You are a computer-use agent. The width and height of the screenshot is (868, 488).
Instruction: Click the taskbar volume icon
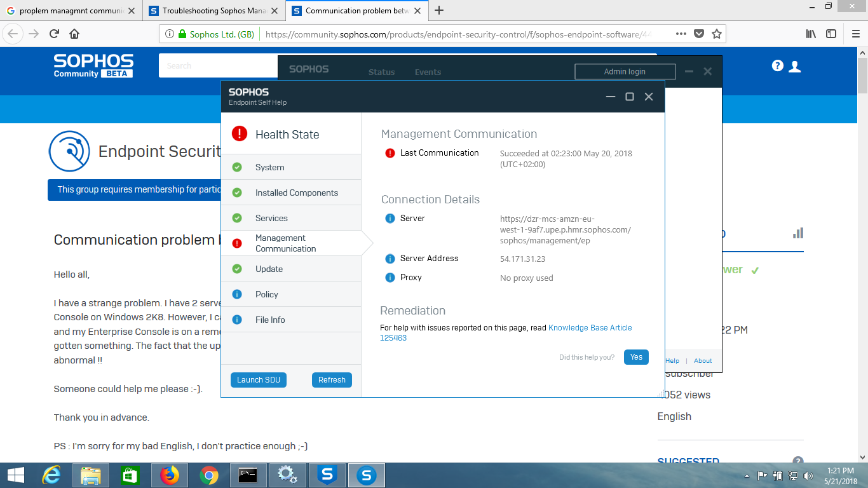tap(808, 475)
